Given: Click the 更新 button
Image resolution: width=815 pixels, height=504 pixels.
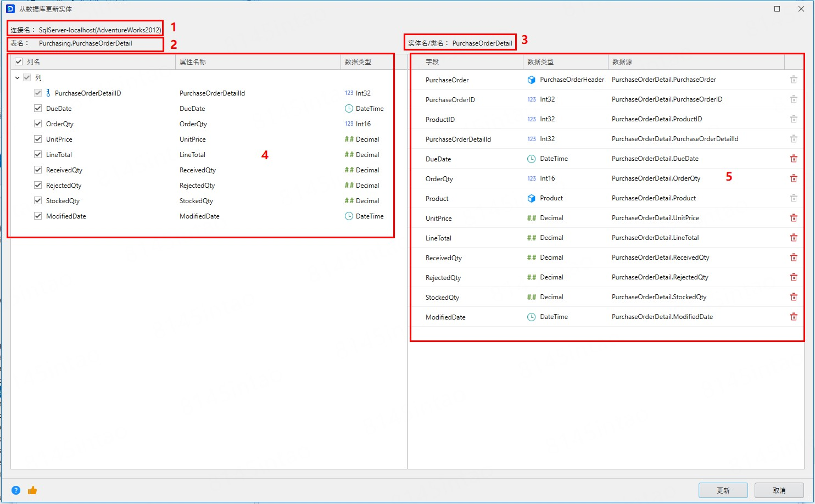Looking at the screenshot, I should (x=723, y=490).
